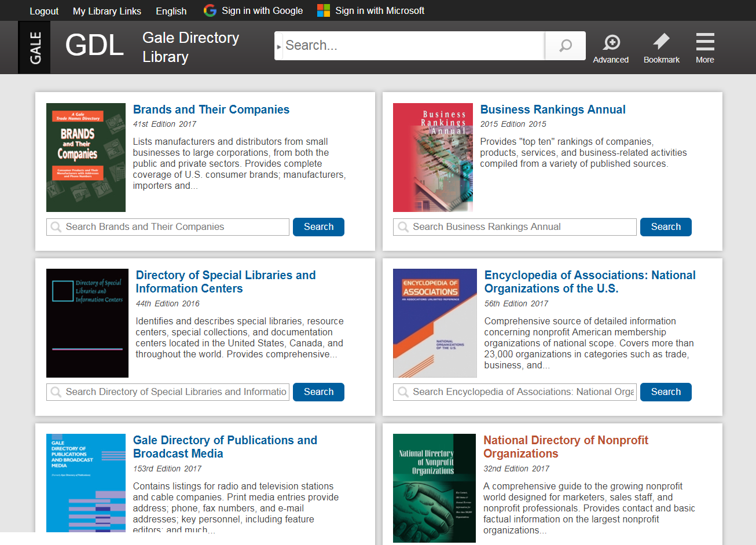Select Sign in with Google
Image resolution: width=756 pixels, height=545 pixels.
262,10
